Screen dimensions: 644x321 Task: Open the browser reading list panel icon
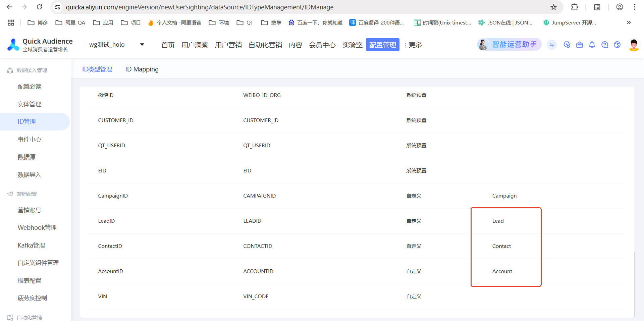tap(597, 7)
